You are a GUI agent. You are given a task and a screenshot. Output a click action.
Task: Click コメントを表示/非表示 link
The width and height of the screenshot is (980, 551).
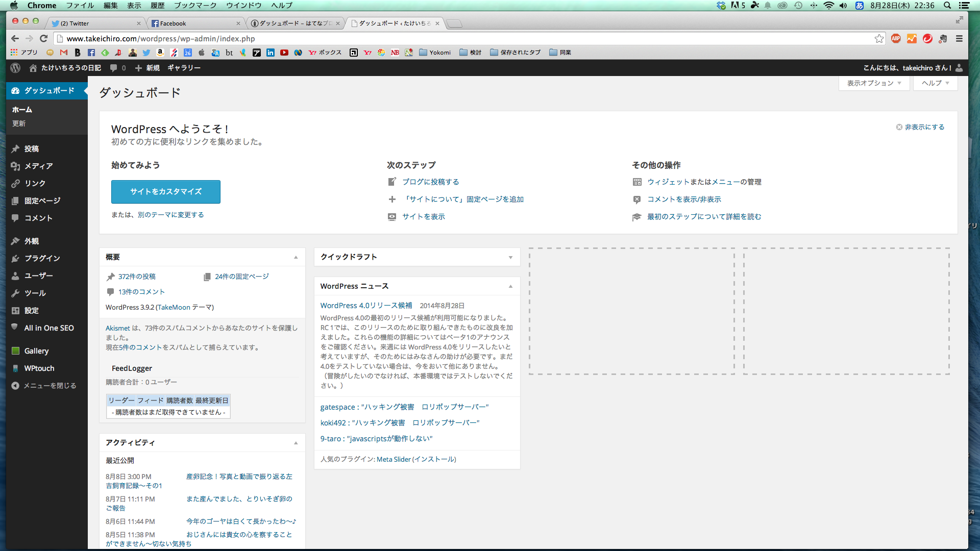(684, 199)
